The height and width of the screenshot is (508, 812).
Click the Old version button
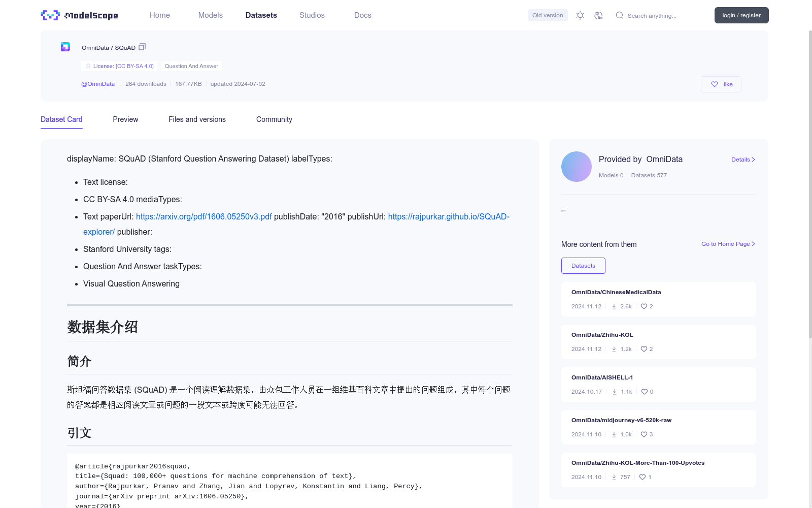coord(548,15)
